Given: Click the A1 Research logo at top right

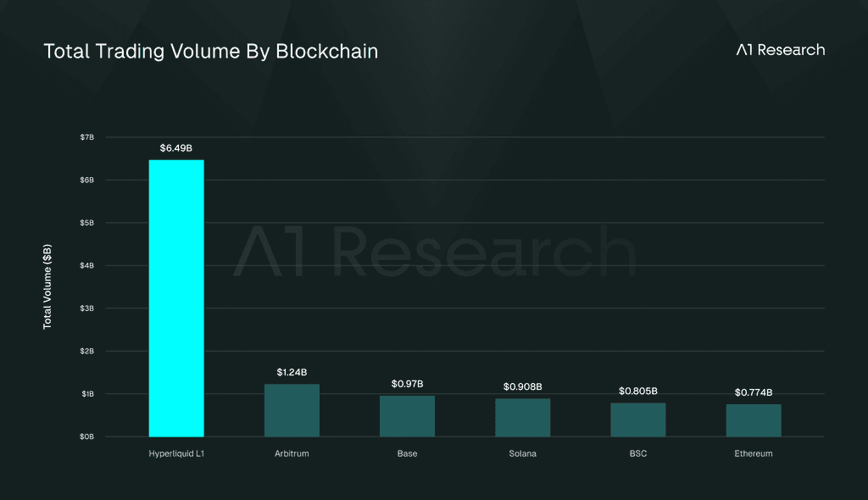Looking at the screenshot, I should pyautogui.click(x=781, y=50).
